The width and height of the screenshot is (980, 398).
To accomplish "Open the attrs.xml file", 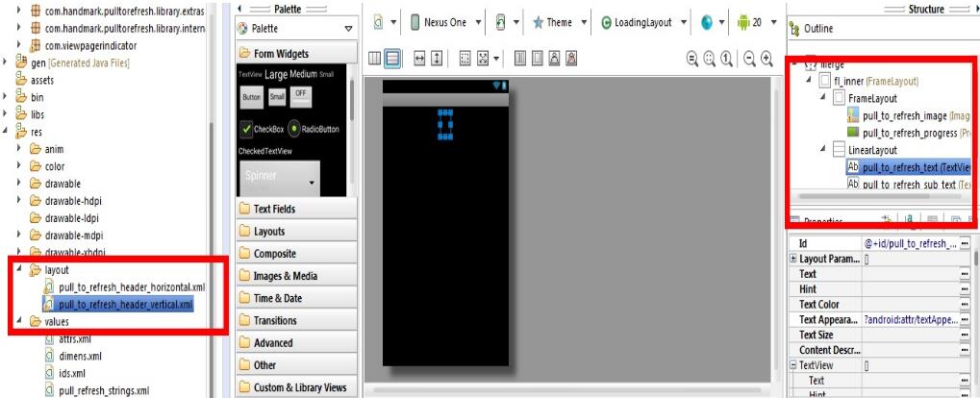I will (x=67, y=339).
